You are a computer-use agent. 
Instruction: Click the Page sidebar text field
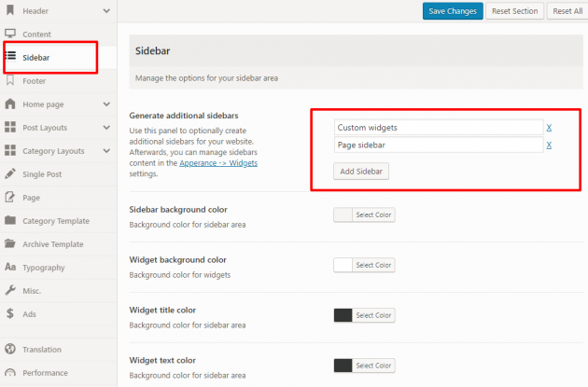coord(439,145)
